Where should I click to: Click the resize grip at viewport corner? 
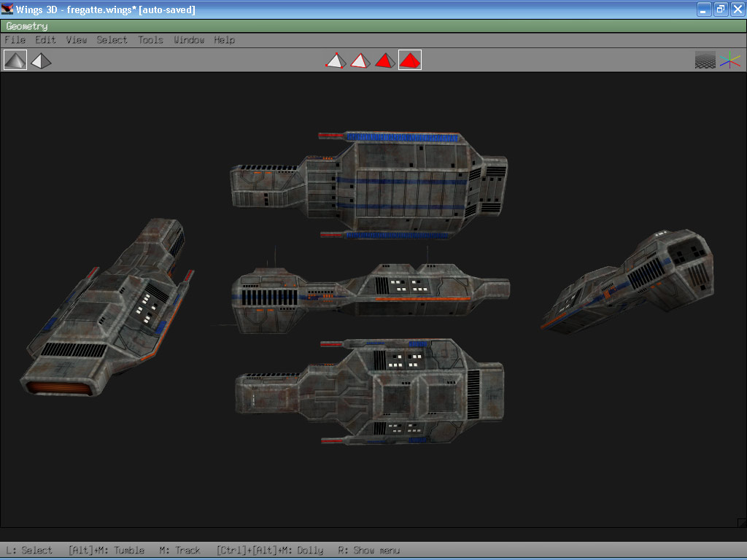(742, 522)
